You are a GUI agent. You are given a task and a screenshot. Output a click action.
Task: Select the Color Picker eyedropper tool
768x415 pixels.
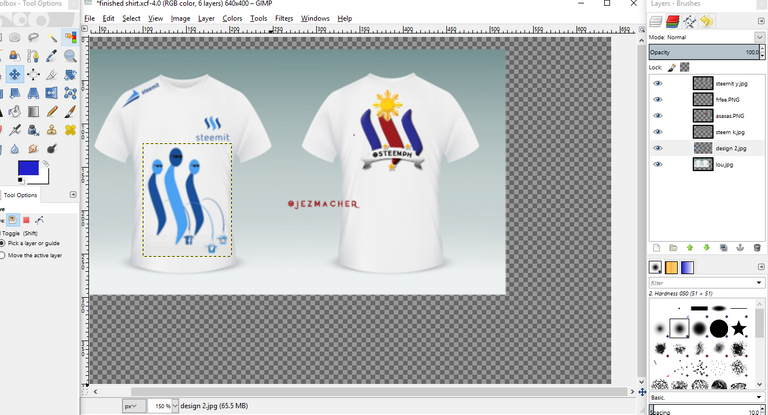pyautogui.click(x=52, y=56)
